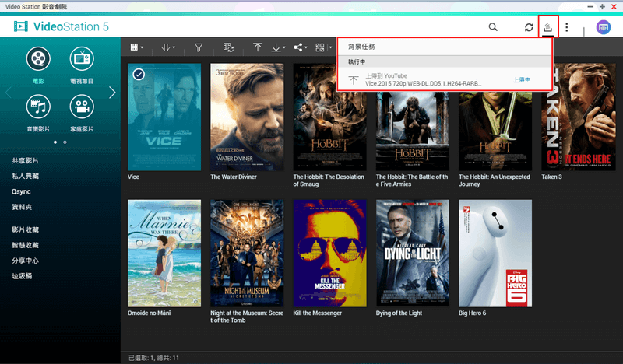The image size is (623, 364).
Task: Go to first category page dot
Action: 55,142
